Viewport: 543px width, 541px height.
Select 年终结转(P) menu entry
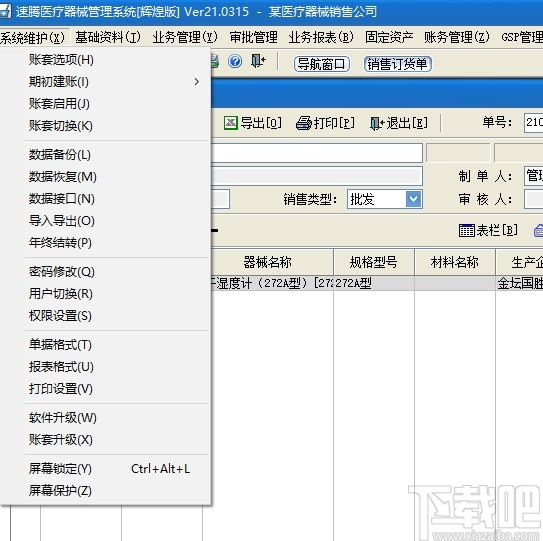coord(106,243)
